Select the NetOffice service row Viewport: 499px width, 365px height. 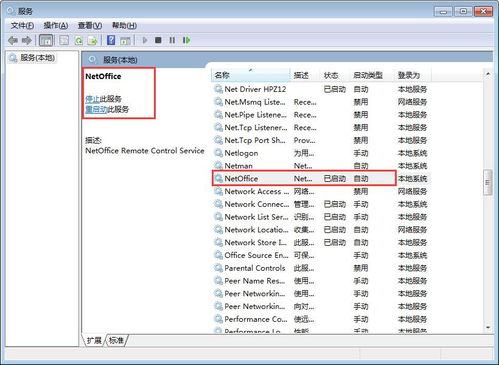click(x=321, y=178)
